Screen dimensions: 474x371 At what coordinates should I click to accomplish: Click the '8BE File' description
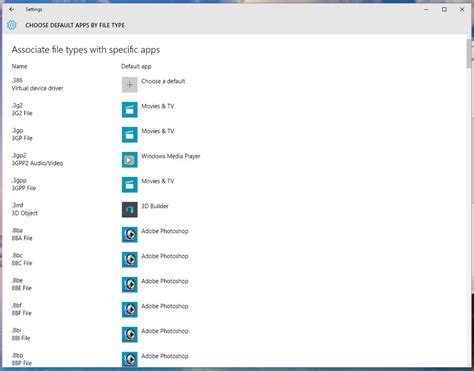click(x=22, y=288)
